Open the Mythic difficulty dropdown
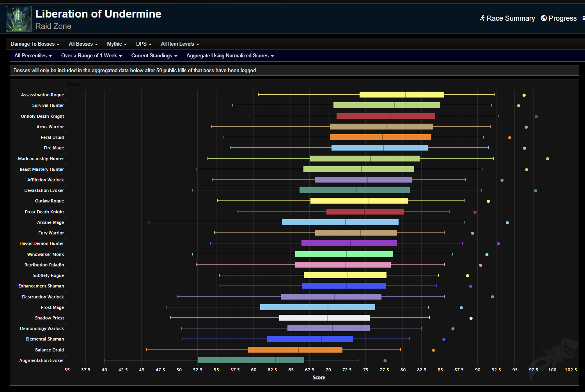The height and width of the screenshot is (392, 585). tap(117, 44)
